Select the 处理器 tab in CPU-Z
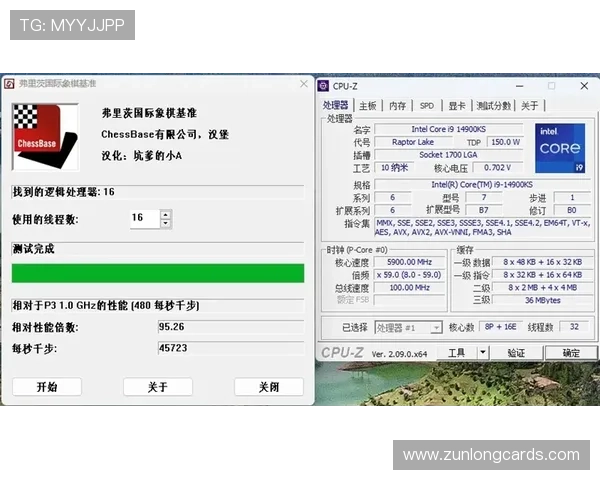 [336, 105]
